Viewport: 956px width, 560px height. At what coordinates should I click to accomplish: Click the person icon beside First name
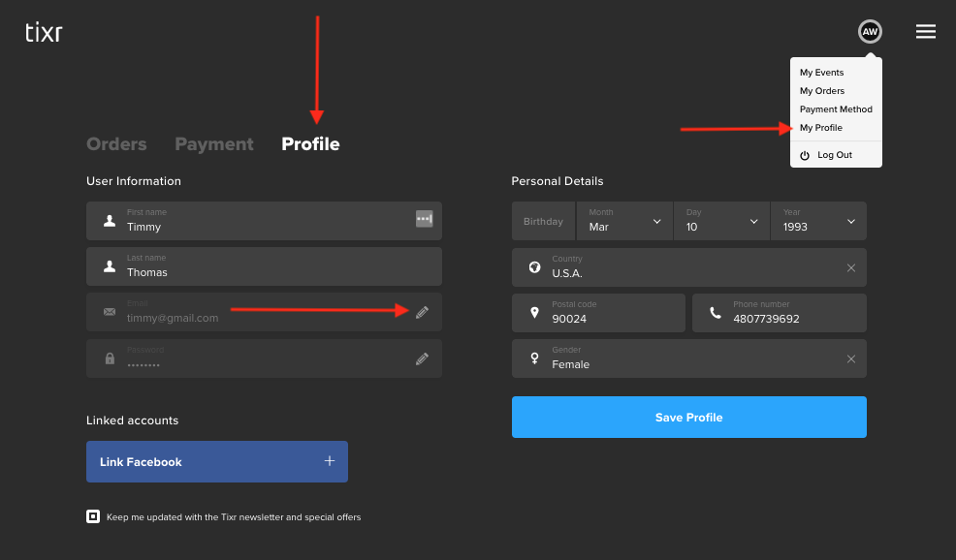110,221
